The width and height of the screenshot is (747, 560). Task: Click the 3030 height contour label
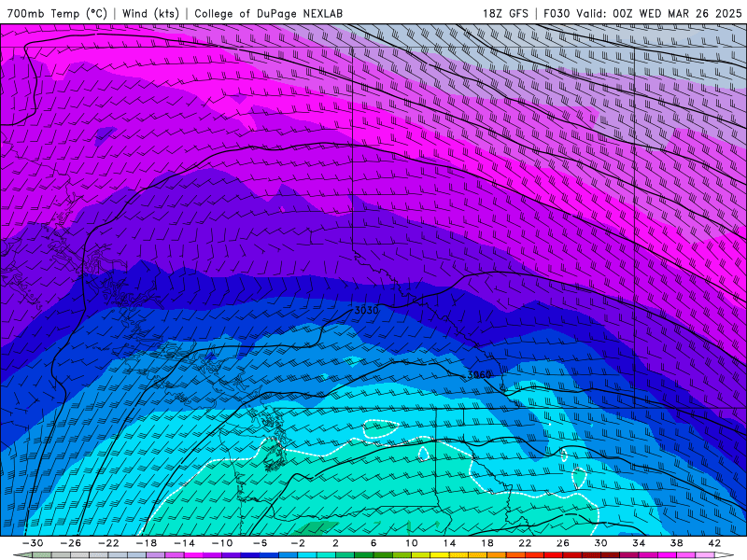tap(366, 310)
